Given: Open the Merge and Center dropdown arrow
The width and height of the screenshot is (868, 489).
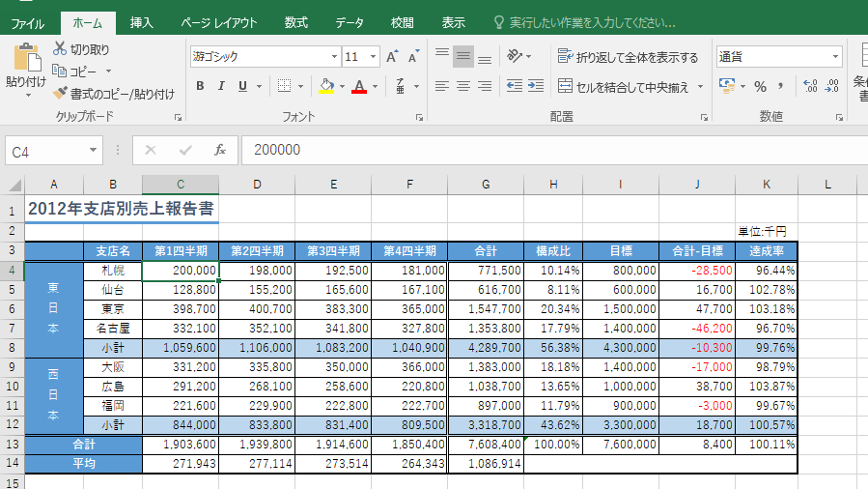Looking at the screenshot, I should pos(700,87).
